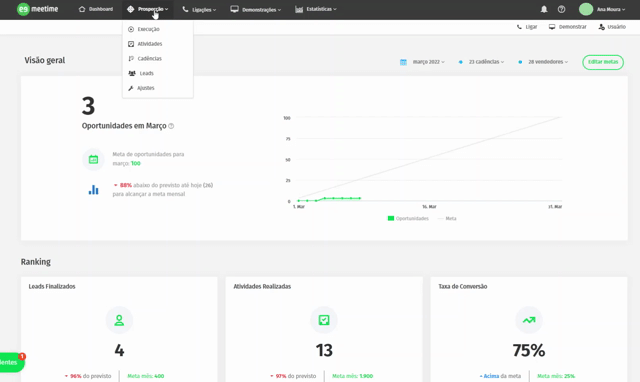The width and height of the screenshot is (640, 382).
Task: Click Meta mês: 1.900 text
Action: (x=352, y=376)
